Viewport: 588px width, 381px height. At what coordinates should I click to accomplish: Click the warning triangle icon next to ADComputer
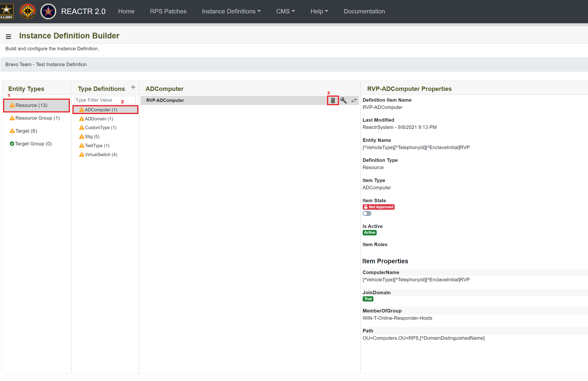click(x=81, y=110)
